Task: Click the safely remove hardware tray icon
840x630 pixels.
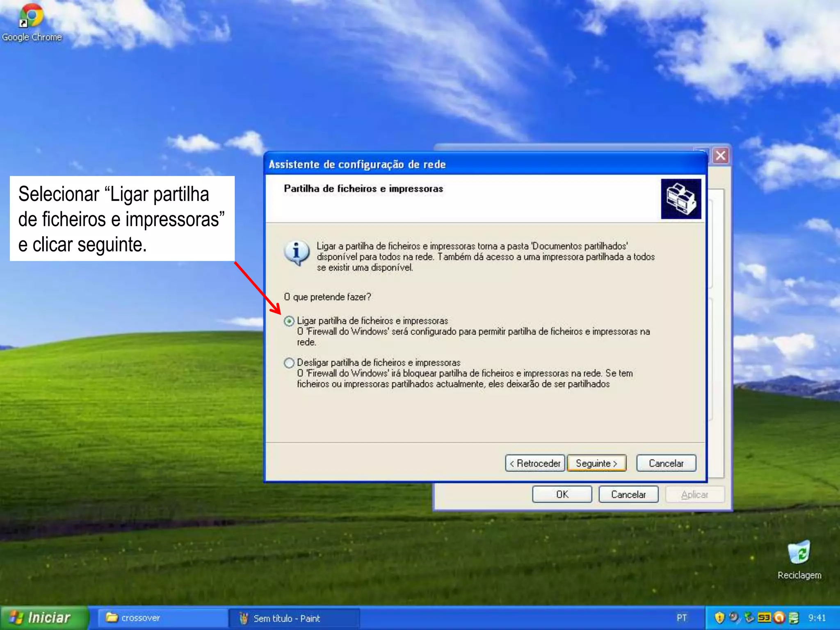Action: tap(749, 618)
